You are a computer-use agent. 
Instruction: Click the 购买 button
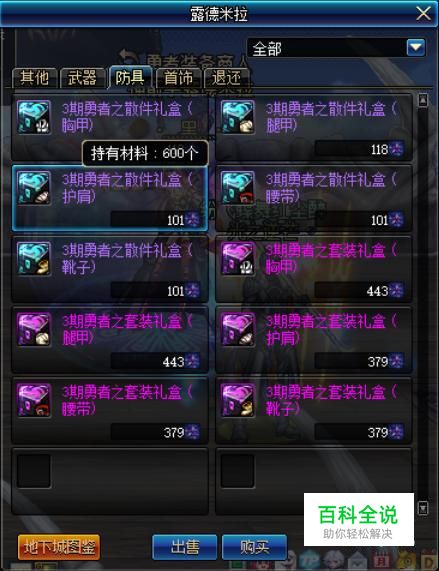(x=254, y=547)
